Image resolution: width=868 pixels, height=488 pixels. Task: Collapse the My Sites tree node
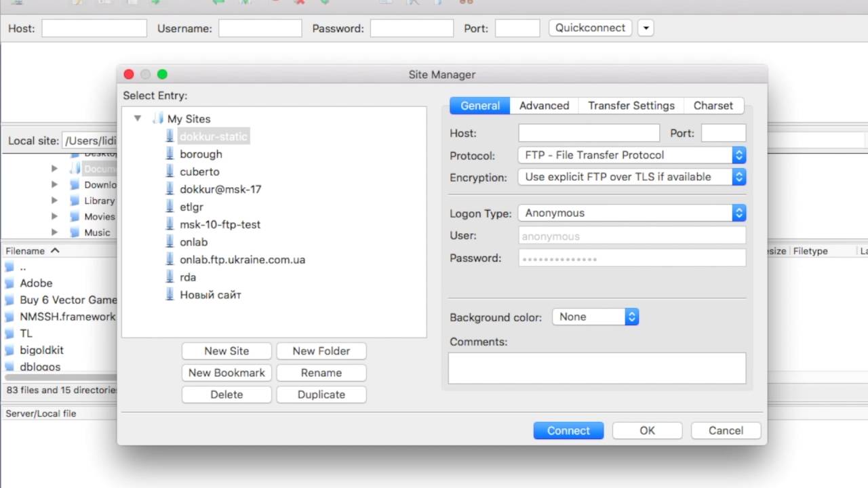coord(138,119)
